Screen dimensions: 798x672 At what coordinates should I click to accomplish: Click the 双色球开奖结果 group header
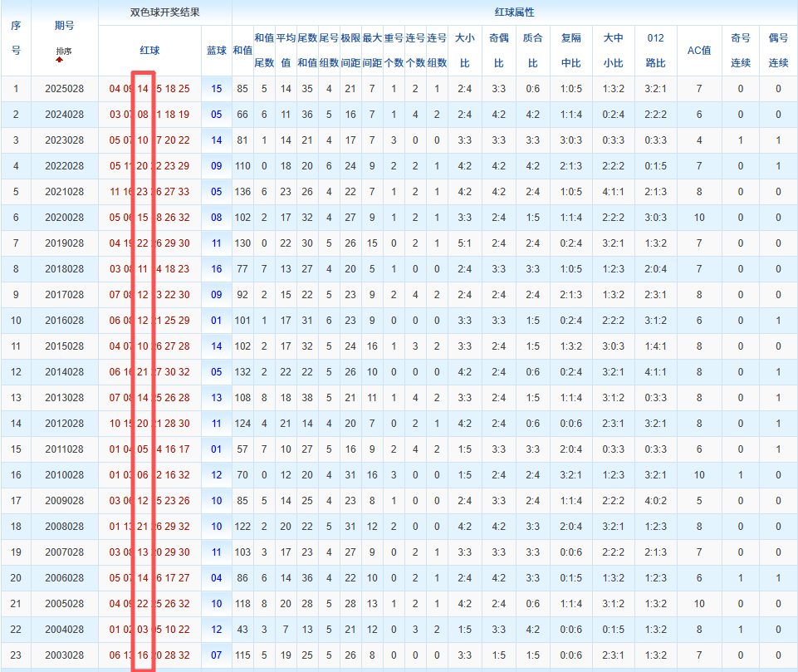[165, 12]
